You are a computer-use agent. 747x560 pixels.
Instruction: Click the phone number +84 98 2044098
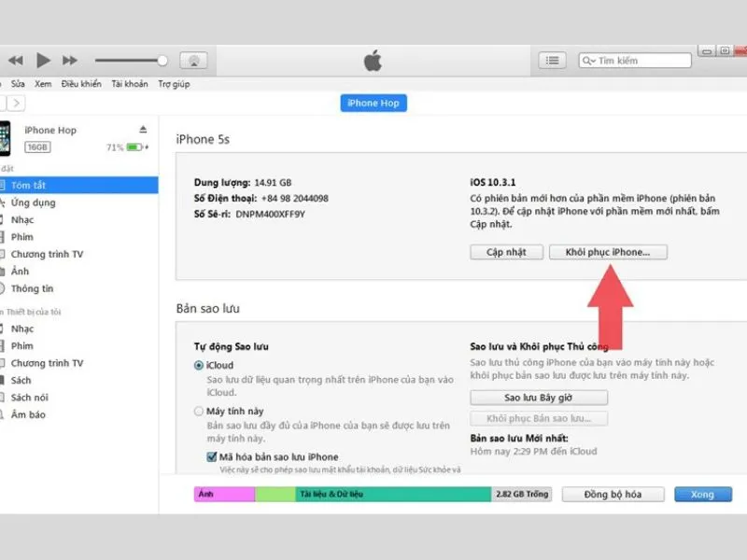tap(295, 198)
